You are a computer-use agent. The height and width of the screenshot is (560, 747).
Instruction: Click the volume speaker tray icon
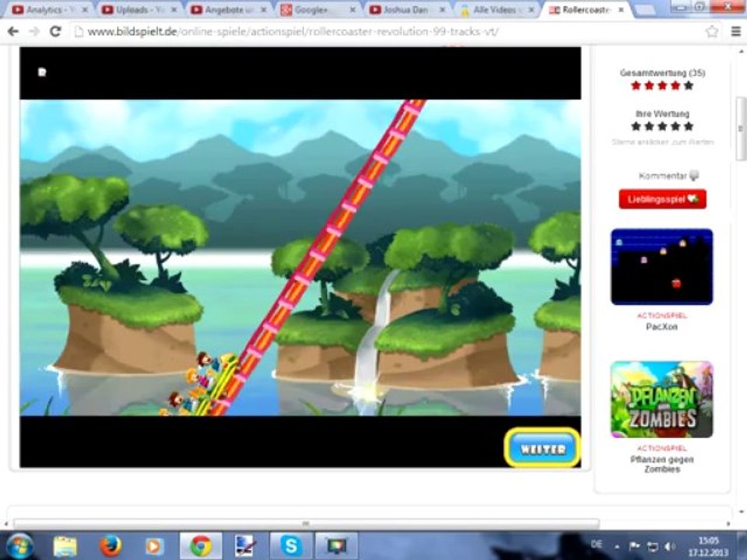670,546
